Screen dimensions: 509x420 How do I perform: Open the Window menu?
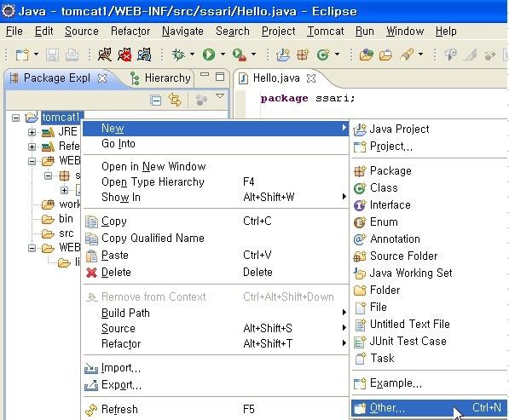click(x=405, y=32)
